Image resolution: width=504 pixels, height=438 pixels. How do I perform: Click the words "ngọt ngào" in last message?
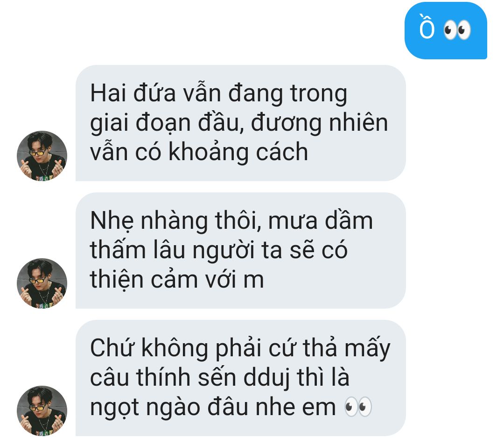tap(145, 408)
